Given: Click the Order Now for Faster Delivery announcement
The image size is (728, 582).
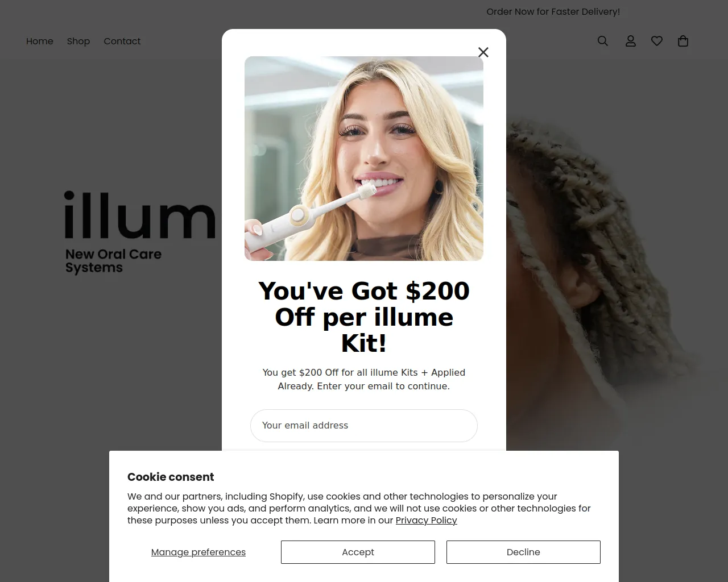Looking at the screenshot, I should [x=553, y=11].
